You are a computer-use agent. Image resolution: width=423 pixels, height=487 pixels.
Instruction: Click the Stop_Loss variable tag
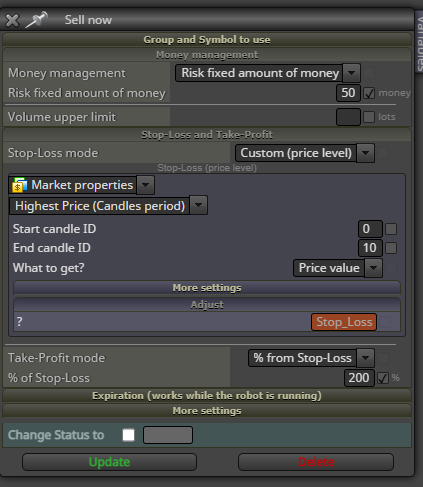pyautogui.click(x=344, y=322)
